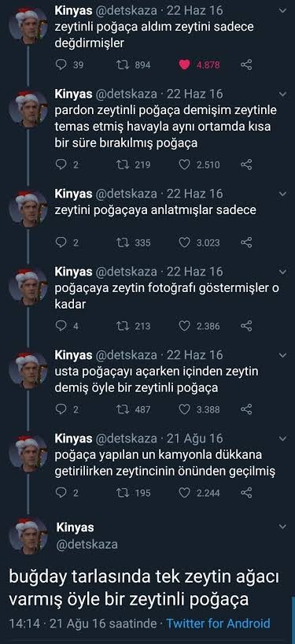Share the tweet with 2.386 likes
295x644 pixels.
[246, 326]
